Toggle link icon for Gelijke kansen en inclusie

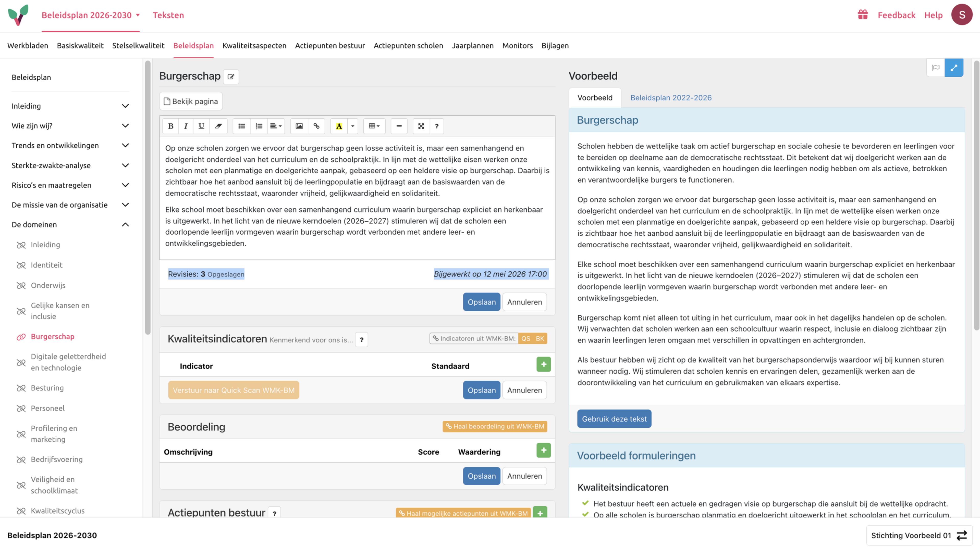(21, 311)
